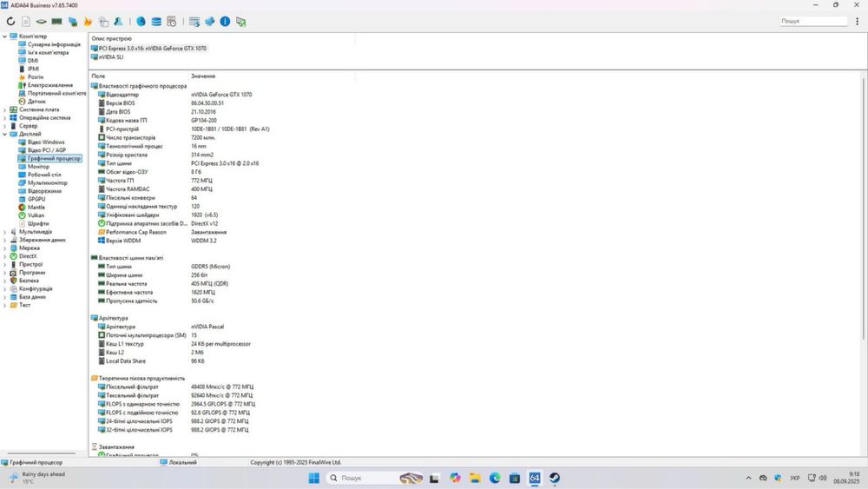
Task: Launch the flame stability test icon
Action: point(88,22)
